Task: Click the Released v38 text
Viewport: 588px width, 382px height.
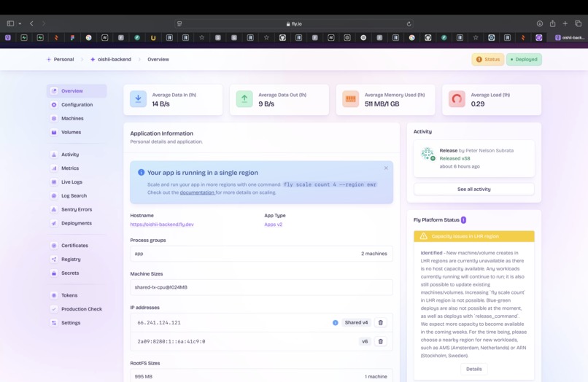Action: pyautogui.click(x=455, y=158)
